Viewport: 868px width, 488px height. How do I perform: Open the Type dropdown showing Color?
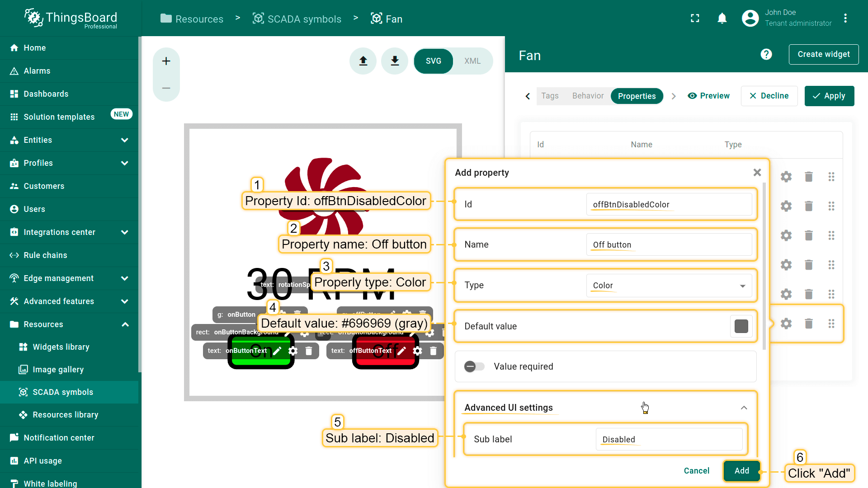(x=668, y=286)
